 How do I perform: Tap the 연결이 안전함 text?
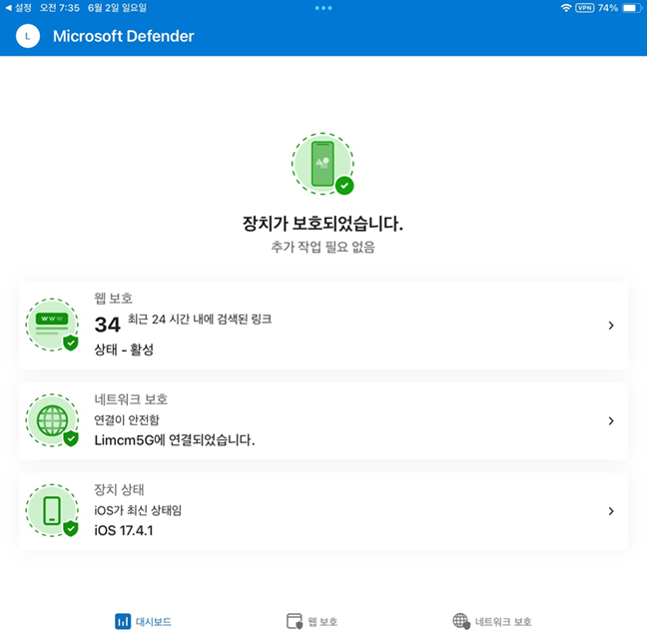(x=127, y=420)
